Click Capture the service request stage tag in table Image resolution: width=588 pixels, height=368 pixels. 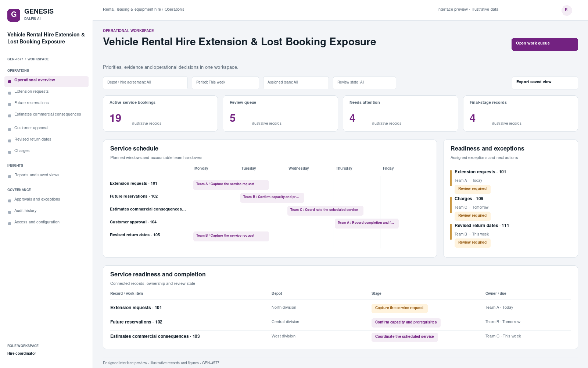[399, 308]
